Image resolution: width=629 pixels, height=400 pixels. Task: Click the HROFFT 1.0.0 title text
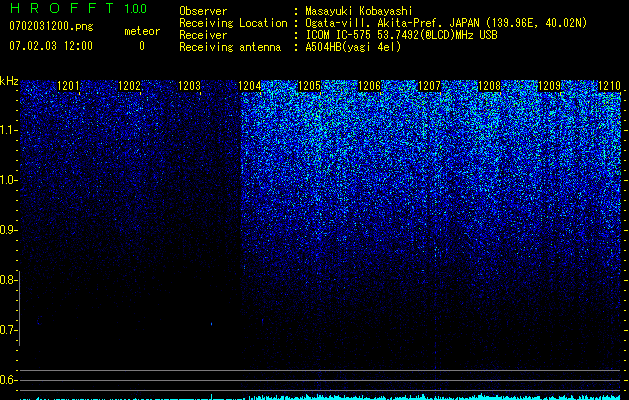click(78, 8)
